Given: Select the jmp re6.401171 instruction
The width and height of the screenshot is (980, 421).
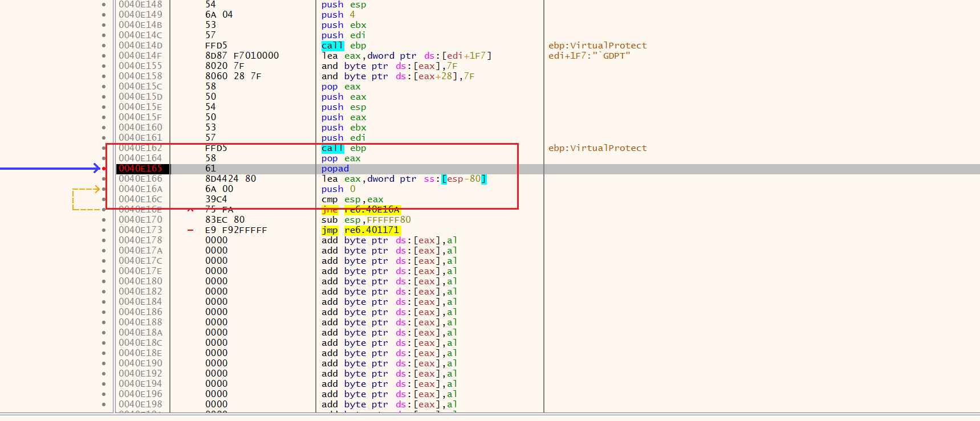Looking at the screenshot, I should [360, 230].
